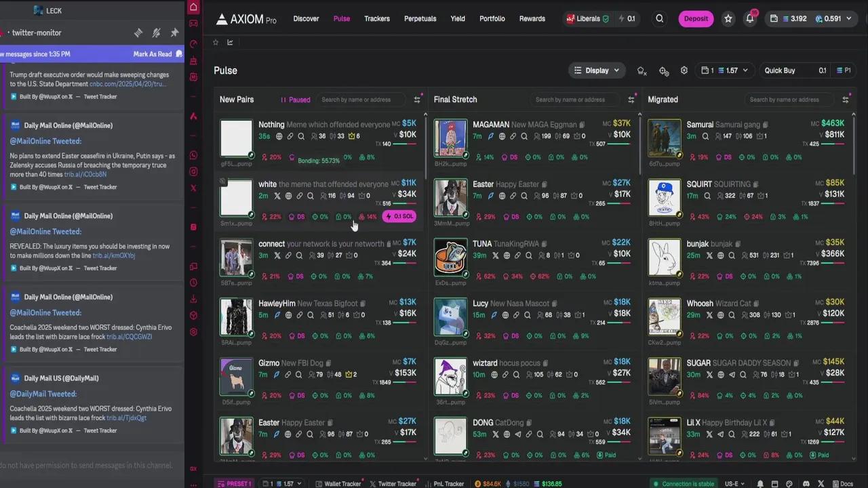Open the HawleyHim token thumbnail

click(236, 318)
